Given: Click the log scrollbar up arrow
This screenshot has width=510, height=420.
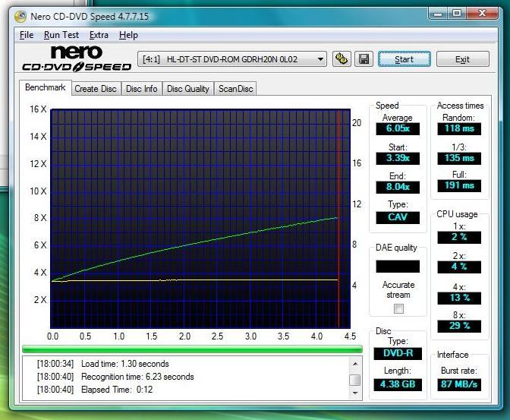Looking at the screenshot, I should (x=355, y=364).
